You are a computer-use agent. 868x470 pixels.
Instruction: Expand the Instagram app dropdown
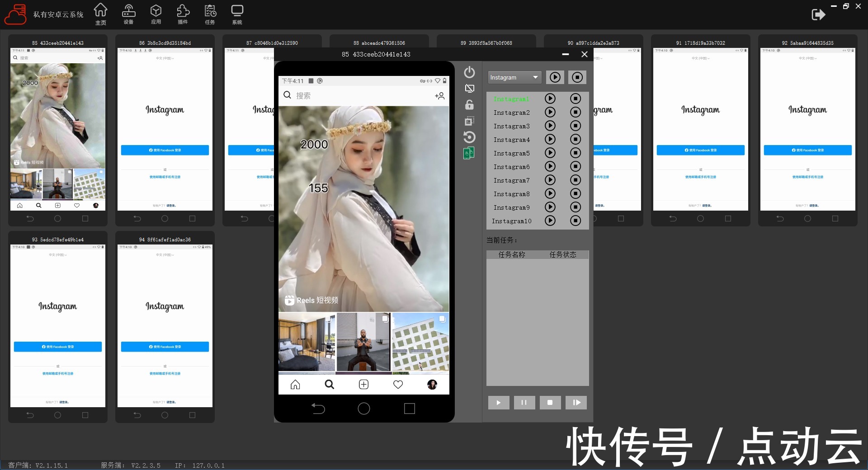514,77
